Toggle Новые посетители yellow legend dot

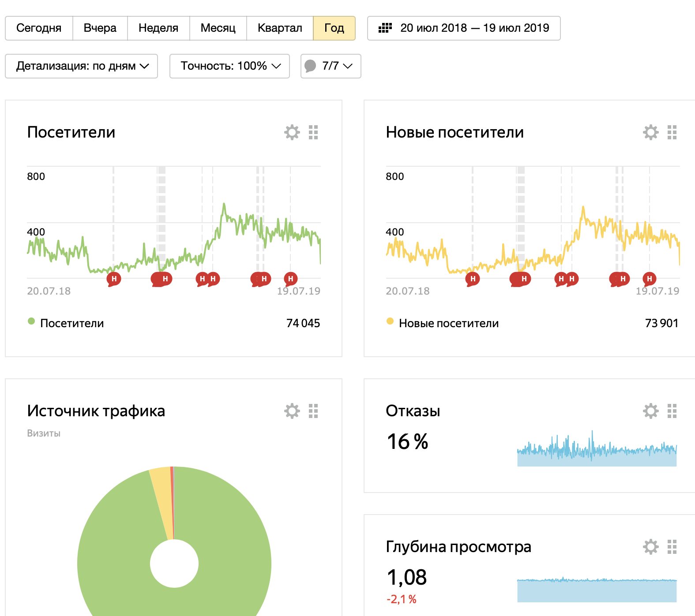(x=390, y=321)
